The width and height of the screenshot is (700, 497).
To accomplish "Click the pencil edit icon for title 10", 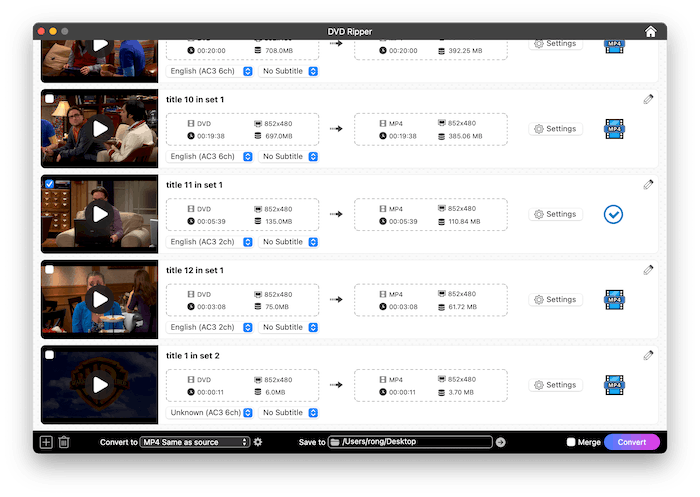I will coord(648,99).
